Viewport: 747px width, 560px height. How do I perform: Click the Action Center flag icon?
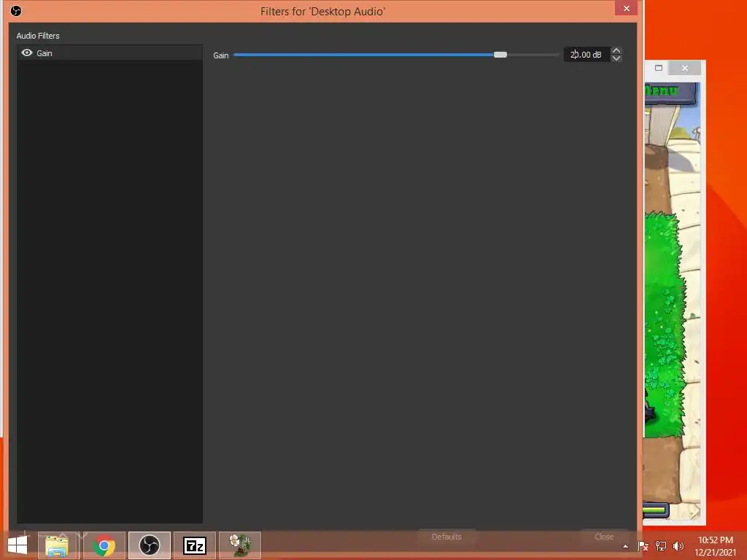[x=643, y=546]
